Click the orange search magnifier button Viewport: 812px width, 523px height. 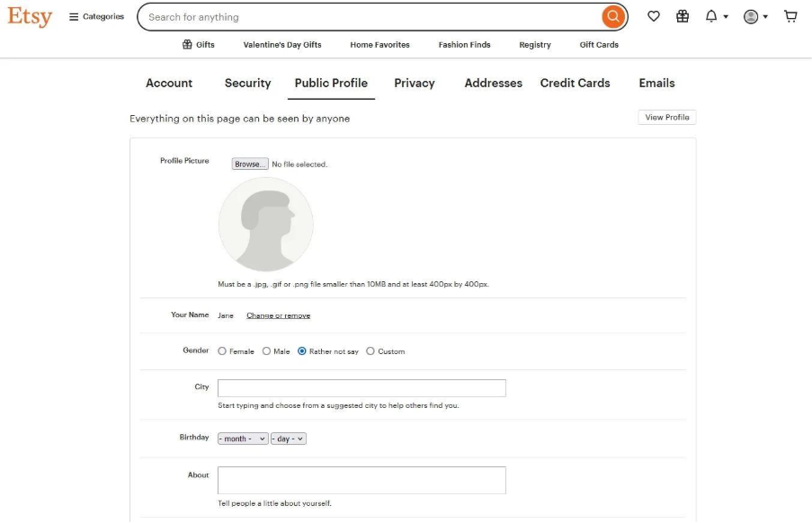612,16
